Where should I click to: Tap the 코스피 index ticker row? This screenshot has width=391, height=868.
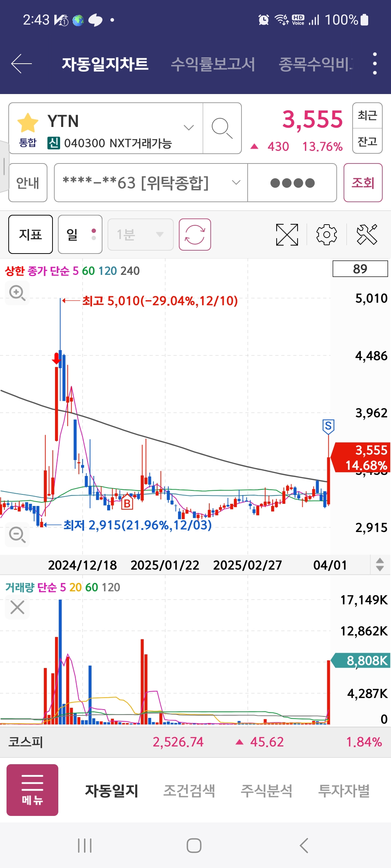[x=195, y=742]
